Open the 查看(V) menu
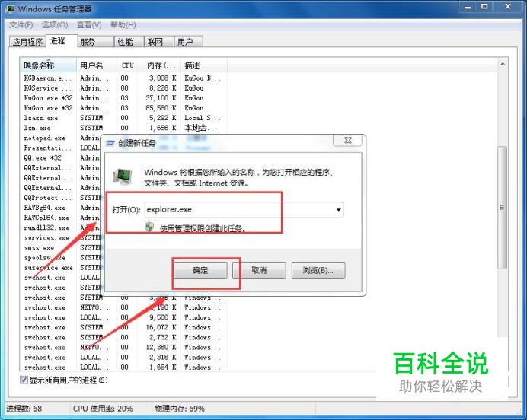The image size is (527, 420). 89,25
